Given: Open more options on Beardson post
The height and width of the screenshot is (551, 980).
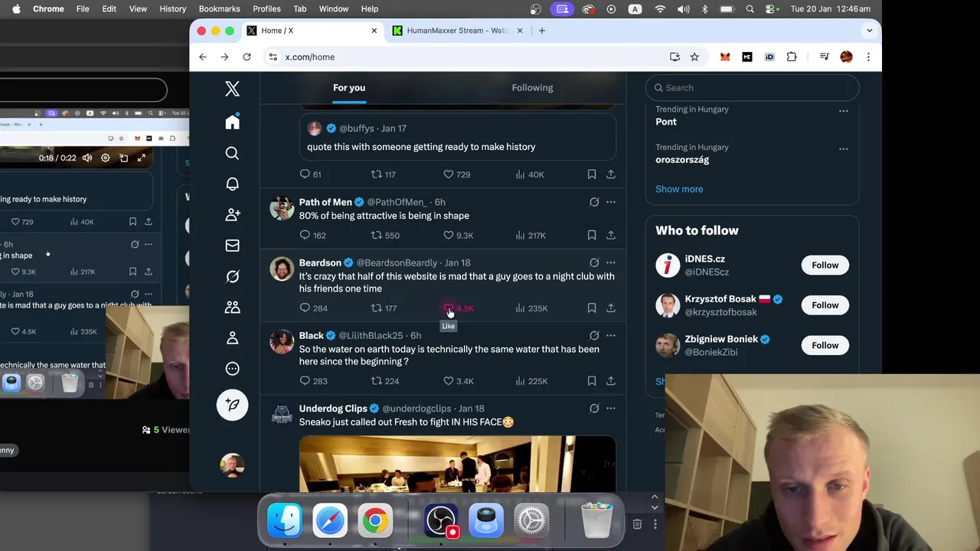Looking at the screenshot, I should point(611,262).
